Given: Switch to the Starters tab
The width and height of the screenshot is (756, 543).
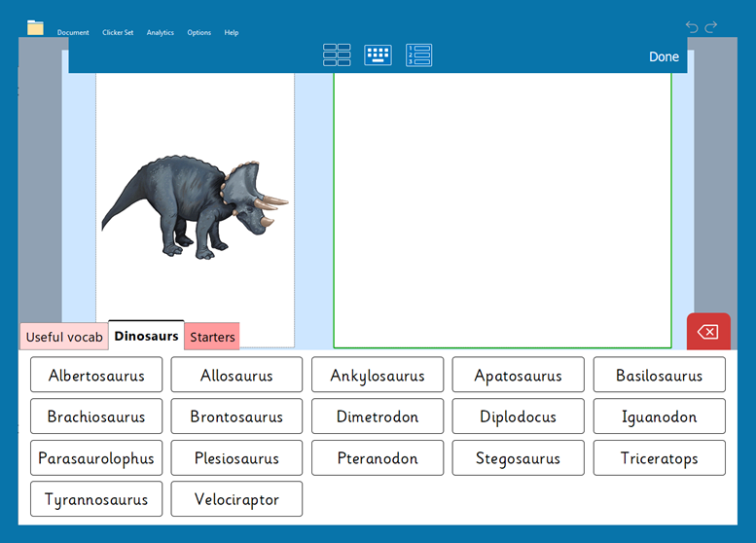Looking at the screenshot, I should pyautogui.click(x=212, y=338).
